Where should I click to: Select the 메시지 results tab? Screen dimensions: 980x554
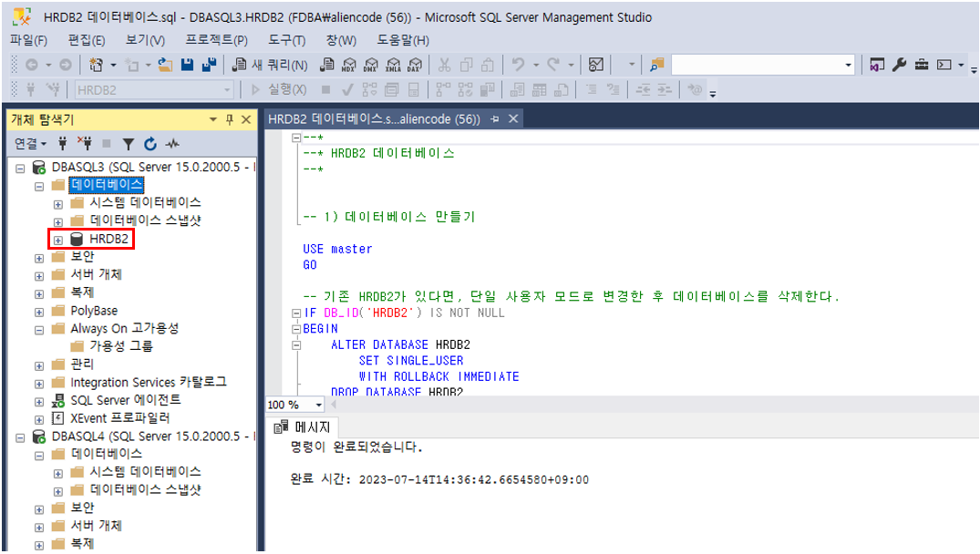pos(302,427)
